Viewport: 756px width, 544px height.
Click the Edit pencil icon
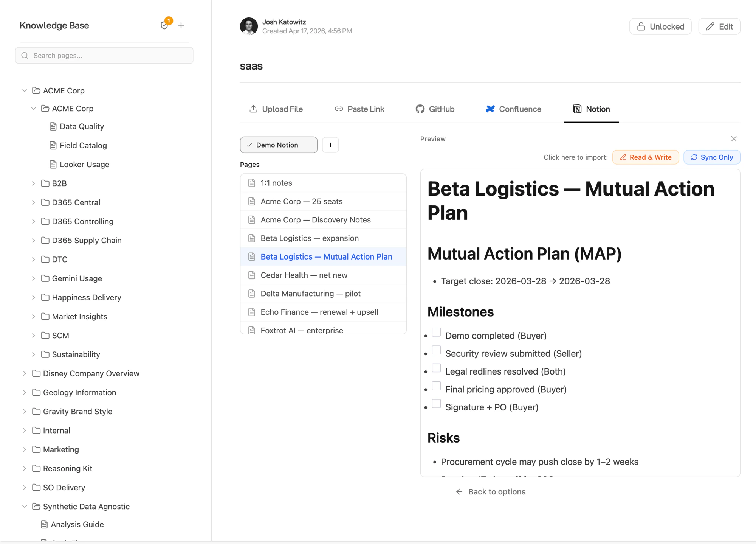710,26
